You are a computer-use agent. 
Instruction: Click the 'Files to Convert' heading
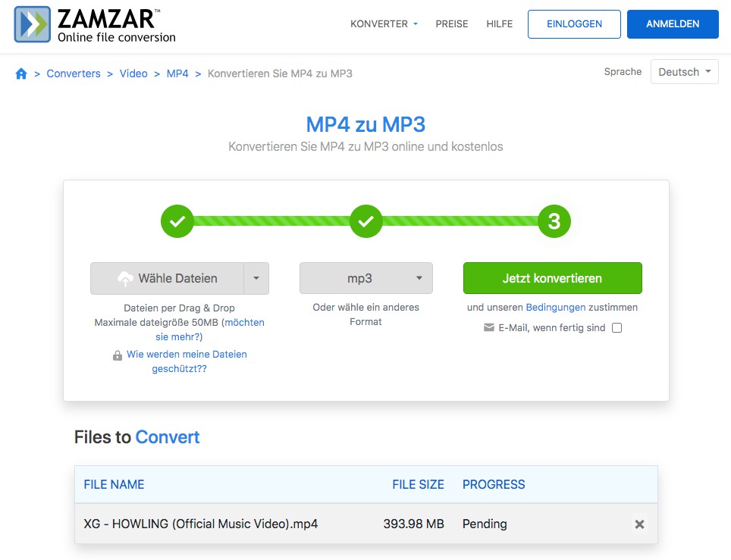click(137, 437)
